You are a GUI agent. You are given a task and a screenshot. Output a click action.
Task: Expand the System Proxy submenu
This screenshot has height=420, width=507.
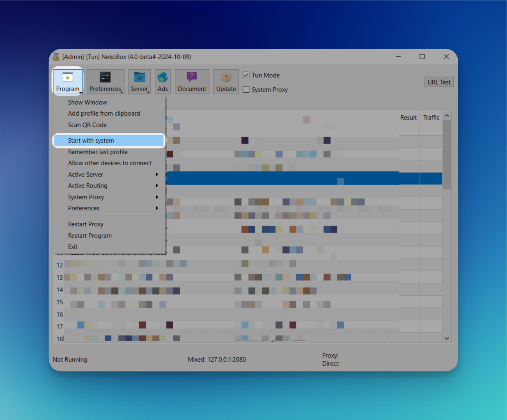(109, 197)
